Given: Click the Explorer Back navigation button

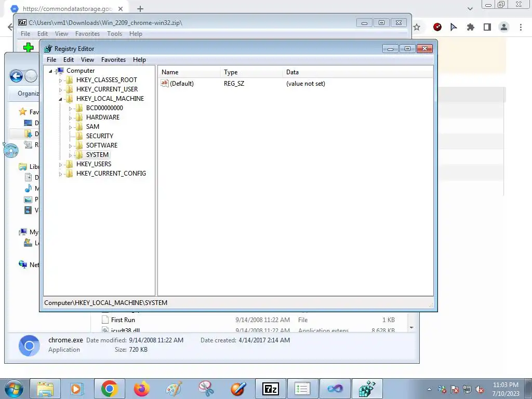Looking at the screenshot, I should tap(16, 76).
